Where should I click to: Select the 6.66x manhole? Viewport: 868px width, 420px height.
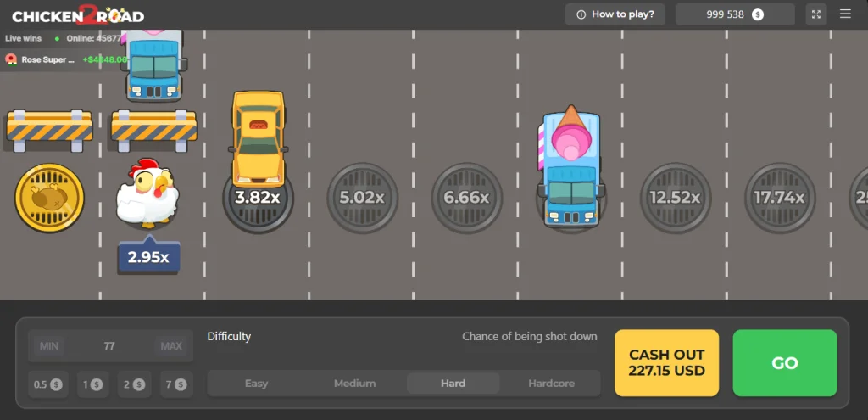click(x=466, y=198)
